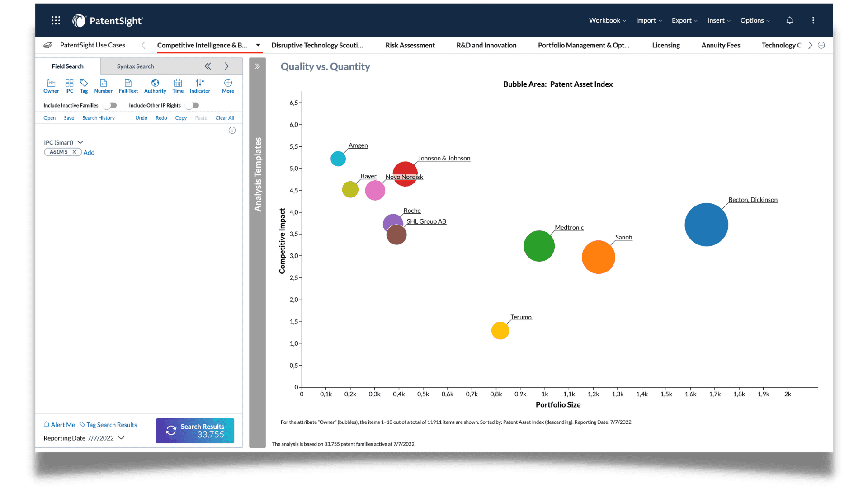
Task: Open the Options menu
Action: [755, 20]
